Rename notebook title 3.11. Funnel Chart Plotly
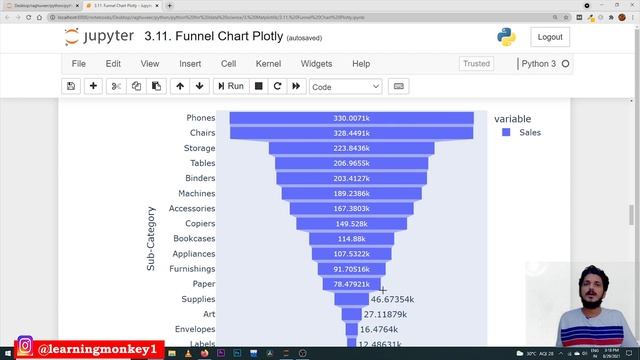 (213, 36)
